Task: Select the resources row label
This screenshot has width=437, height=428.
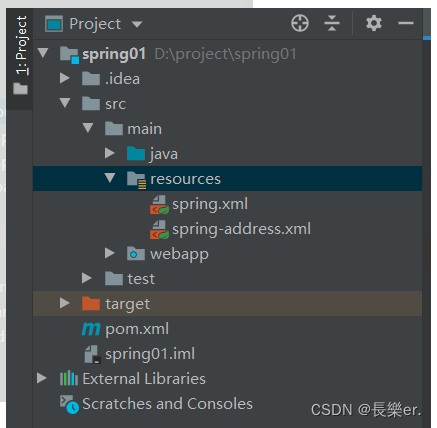Action: [x=185, y=179]
